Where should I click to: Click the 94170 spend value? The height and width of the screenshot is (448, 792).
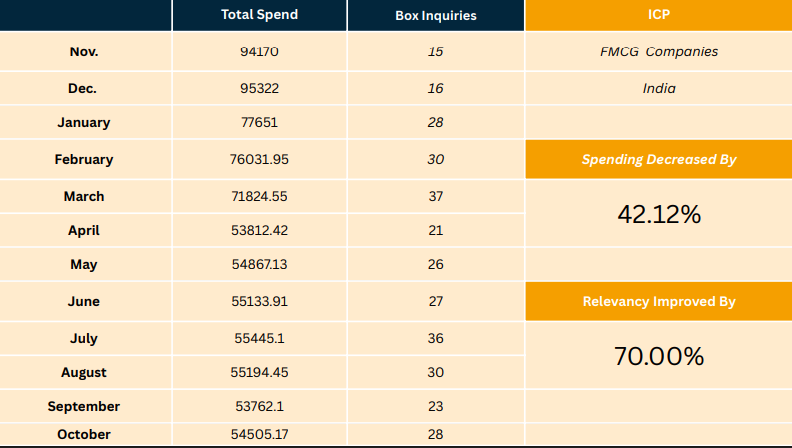(259, 51)
